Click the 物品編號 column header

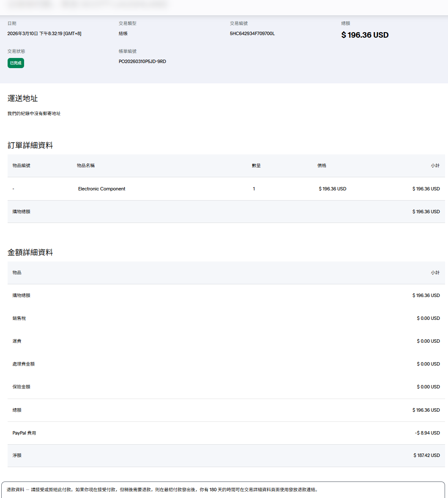pyautogui.click(x=21, y=165)
